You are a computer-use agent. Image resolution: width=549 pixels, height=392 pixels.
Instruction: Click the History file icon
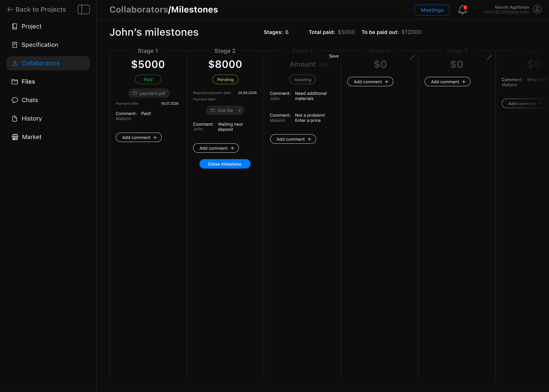[x=15, y=119]
